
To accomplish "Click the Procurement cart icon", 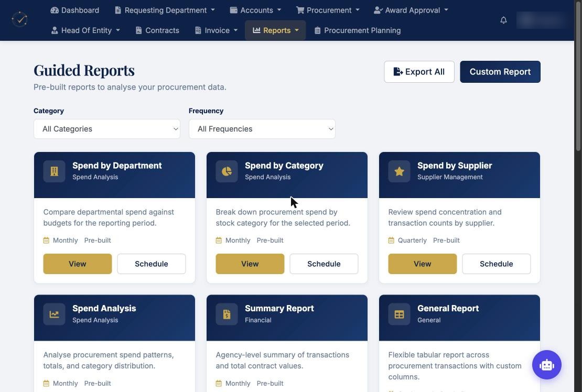I will pyautogui.click(x=300, y=10).
